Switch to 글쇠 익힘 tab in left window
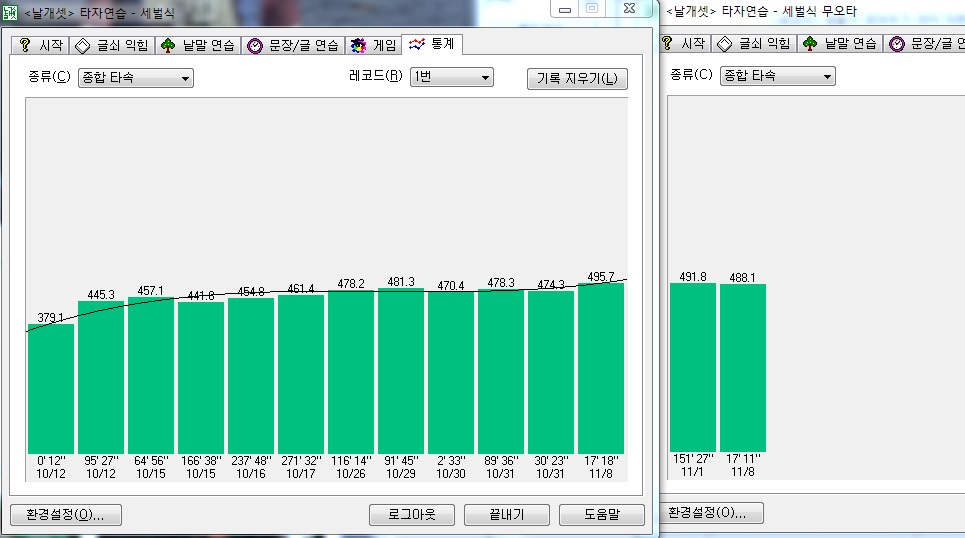Image resolution: width=965 pixels, height=538 pixels. (111, 46)
